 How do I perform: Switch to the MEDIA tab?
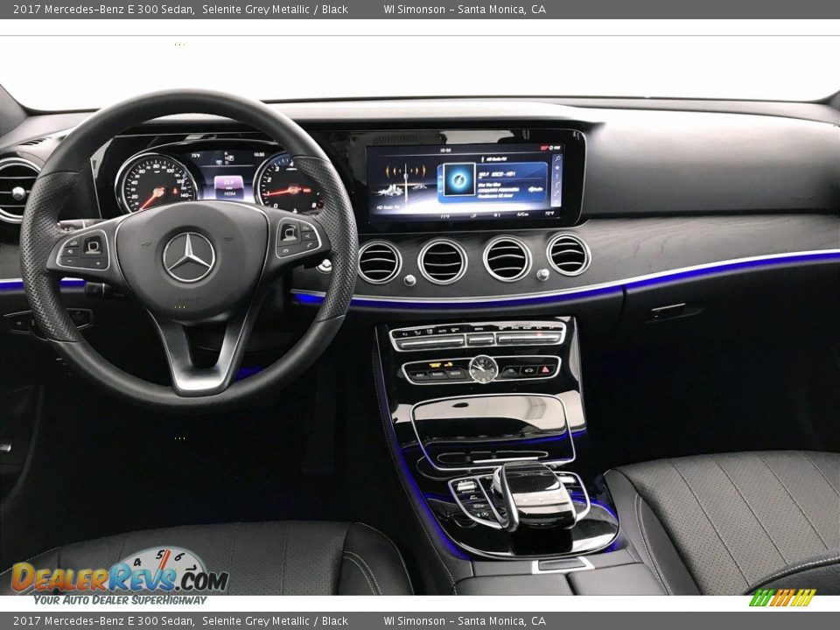pos(455,374)
